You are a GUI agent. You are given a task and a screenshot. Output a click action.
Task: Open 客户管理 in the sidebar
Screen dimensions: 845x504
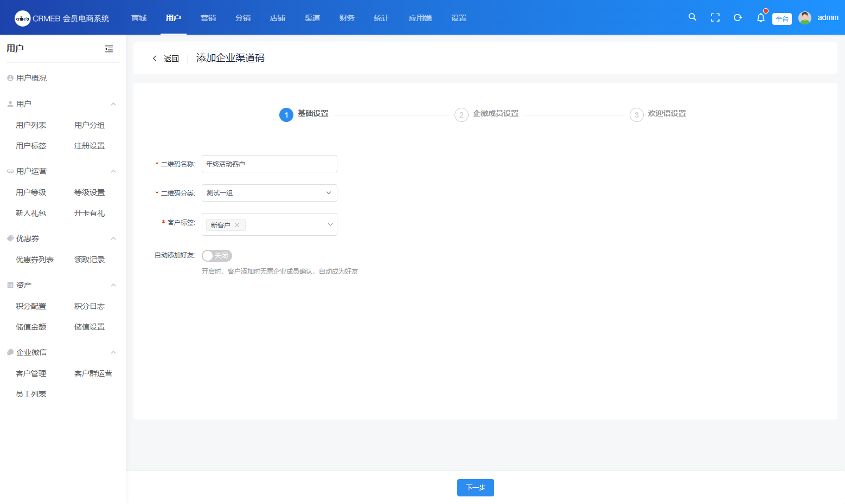tap(31, 373)
